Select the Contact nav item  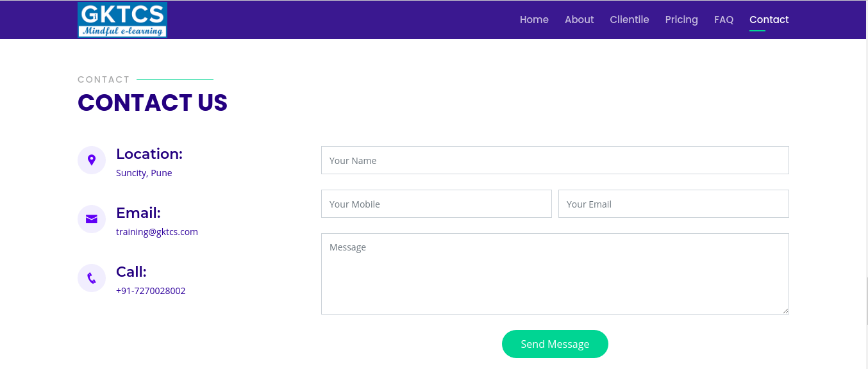coord(769,20)
